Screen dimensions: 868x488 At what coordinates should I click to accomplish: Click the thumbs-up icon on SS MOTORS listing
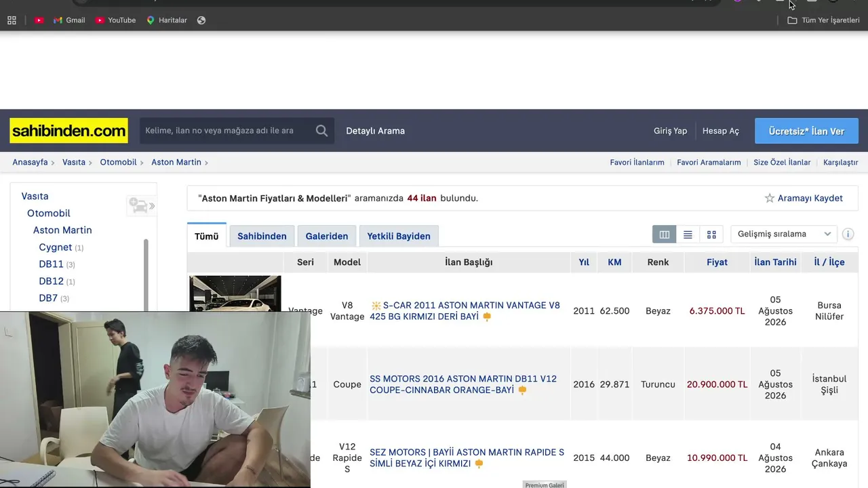(x=522, y=390)
